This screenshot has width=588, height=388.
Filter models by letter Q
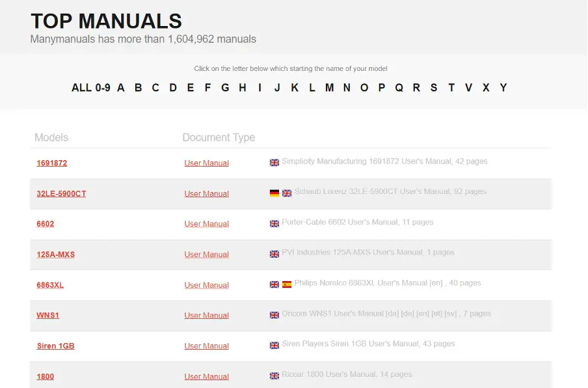[x=399, y=87]
